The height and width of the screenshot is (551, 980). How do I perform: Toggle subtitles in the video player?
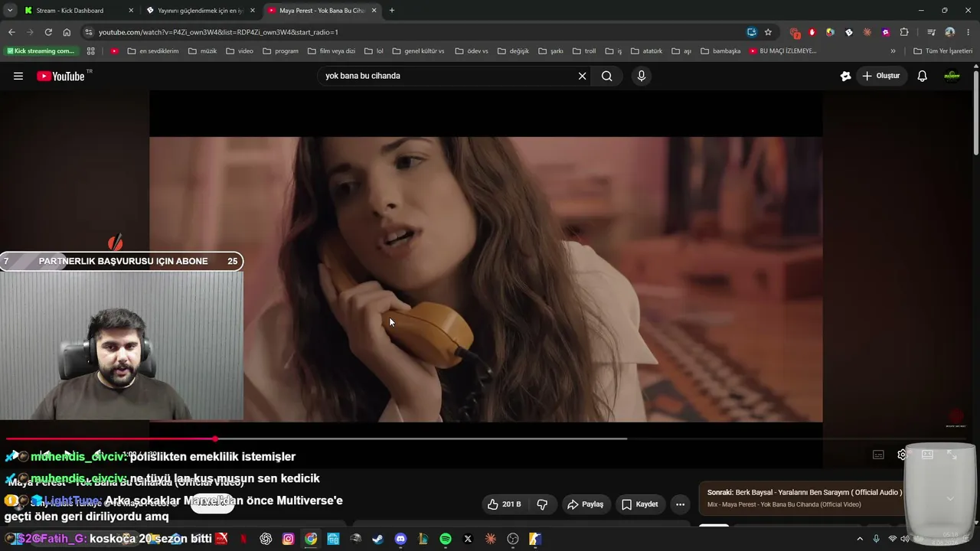[878, 455]
